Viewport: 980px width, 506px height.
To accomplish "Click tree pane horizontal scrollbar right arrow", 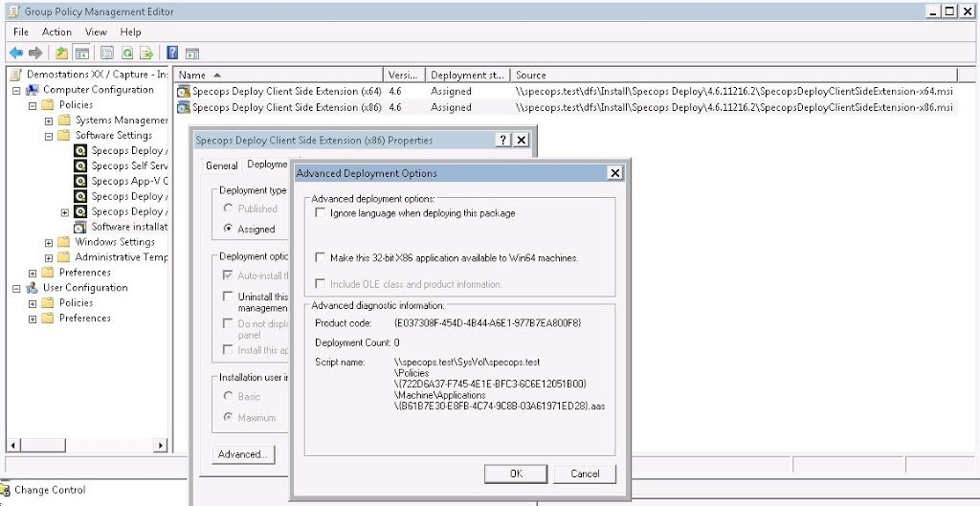I will pyautogui.click(x=161, y=446).
